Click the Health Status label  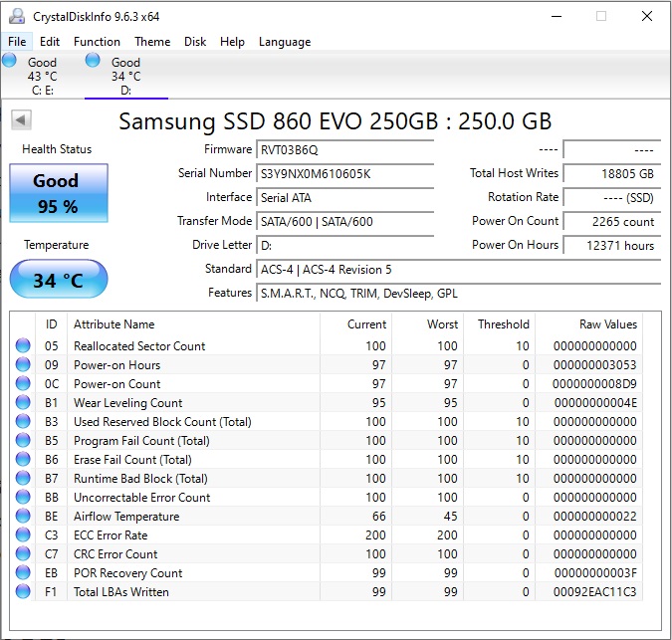pos(57,149)
